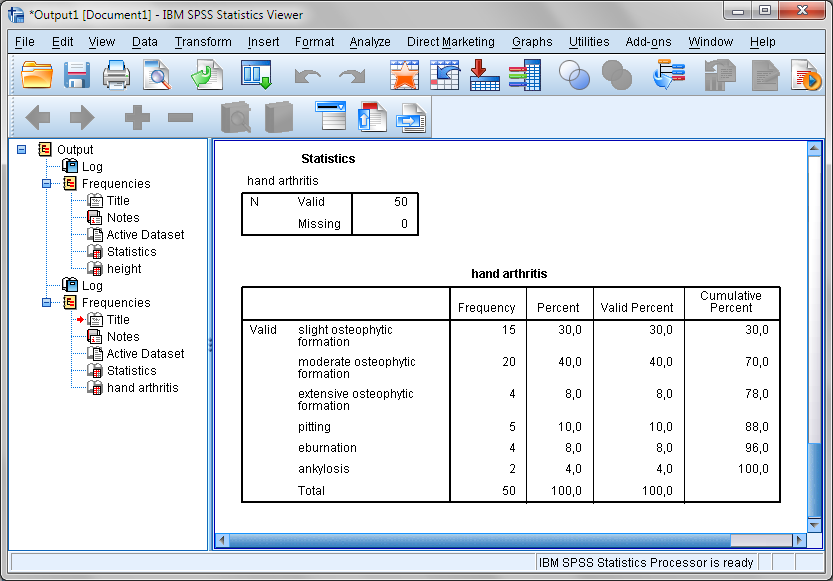This screenshot has width=833, height=581.
Task: Click the Redo arrow in the toolbar
Action: click(352, 76)
